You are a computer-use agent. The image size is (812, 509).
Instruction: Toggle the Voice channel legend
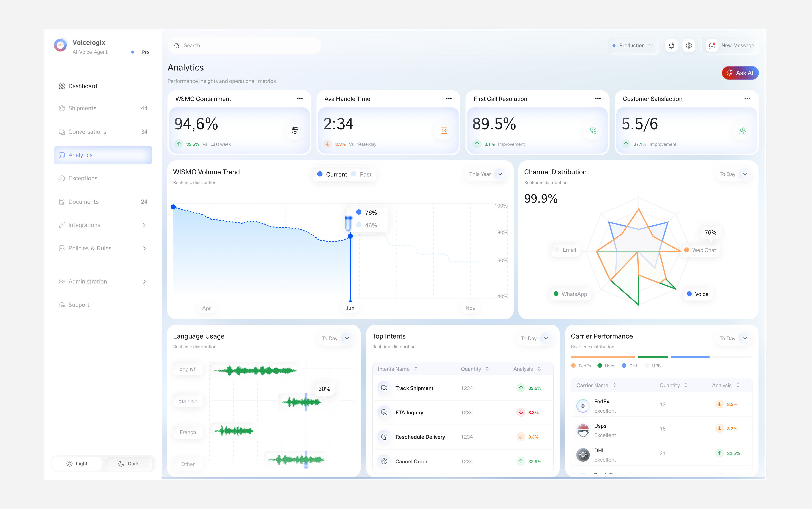pyautogui.click(x=697, y=294)
